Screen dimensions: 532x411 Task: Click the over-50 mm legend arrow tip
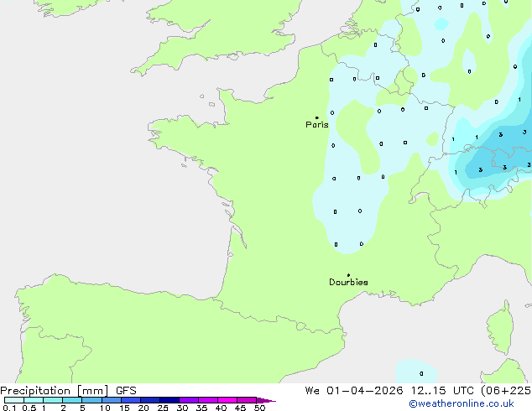tap(266, 400)
